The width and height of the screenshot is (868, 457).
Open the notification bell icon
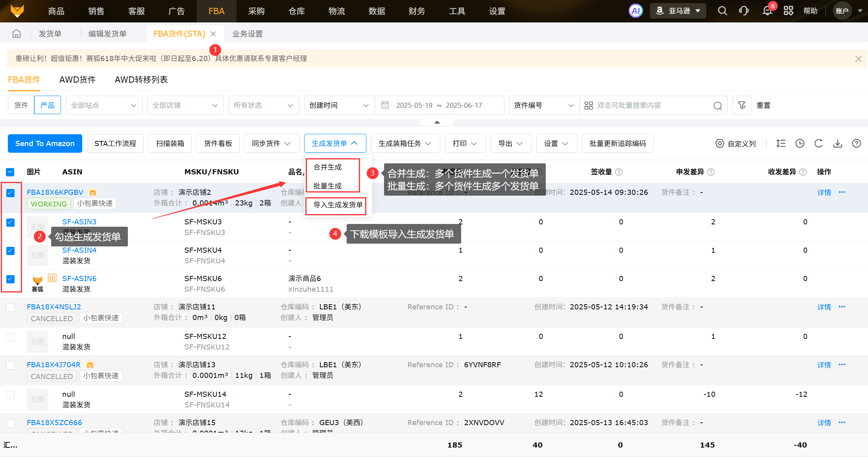pyautogui.click(x=767, y=11)
